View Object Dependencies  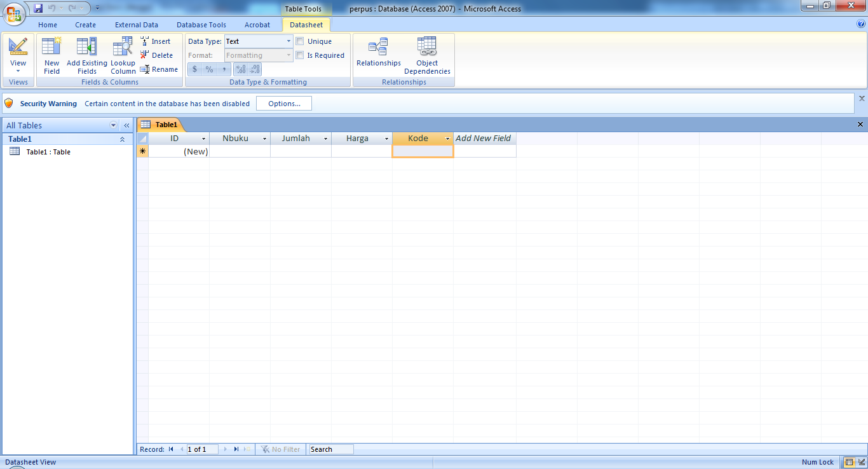[x=427, y=54]
